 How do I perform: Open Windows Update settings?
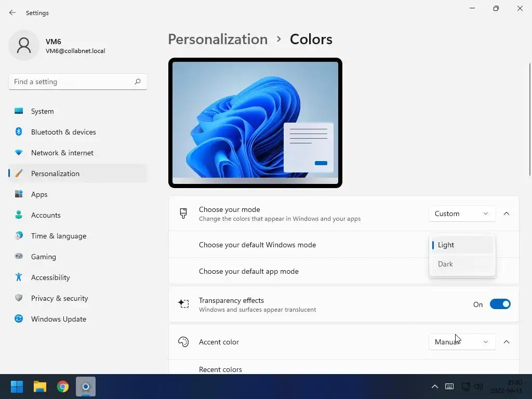pyautogui.click(x=78, y=319)
